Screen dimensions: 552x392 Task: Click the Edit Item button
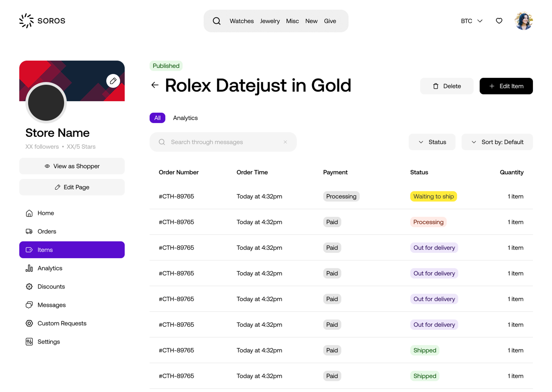506,86
